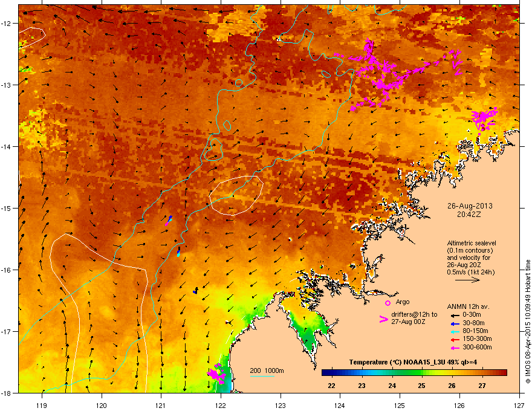Click the 200 1000m isobath label

267,371
